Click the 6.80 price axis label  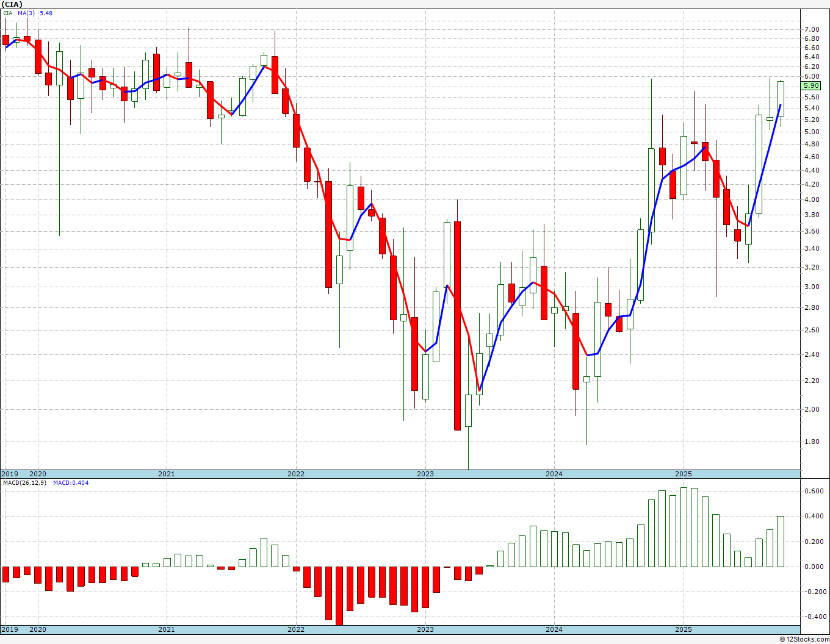pos(812,38)
